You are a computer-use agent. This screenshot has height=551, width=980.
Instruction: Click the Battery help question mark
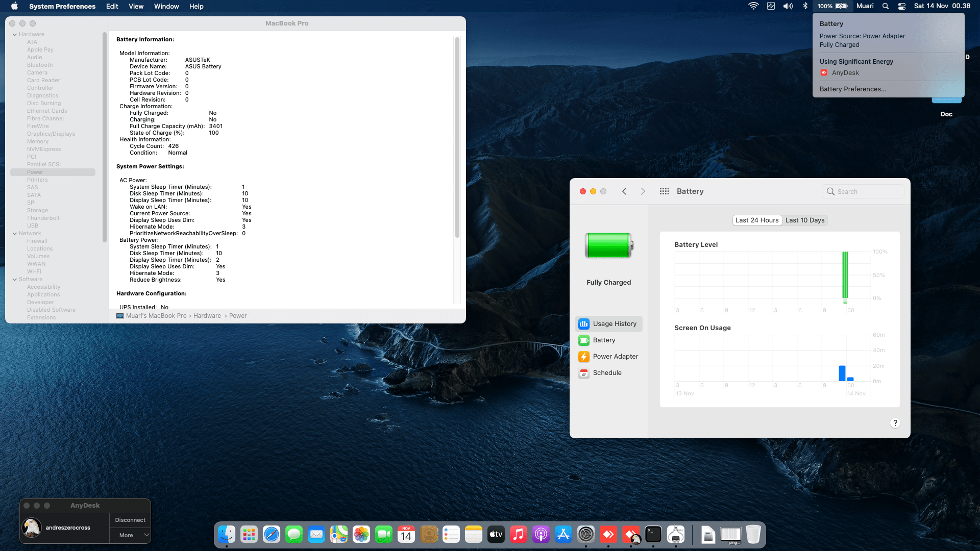pyautogui.click(x=895, y=423)
